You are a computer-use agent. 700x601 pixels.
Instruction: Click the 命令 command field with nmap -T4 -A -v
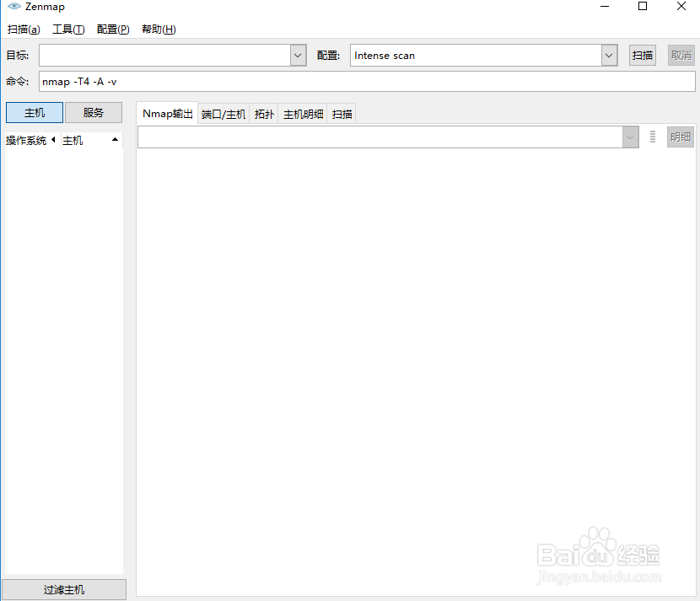click(367, 82)
